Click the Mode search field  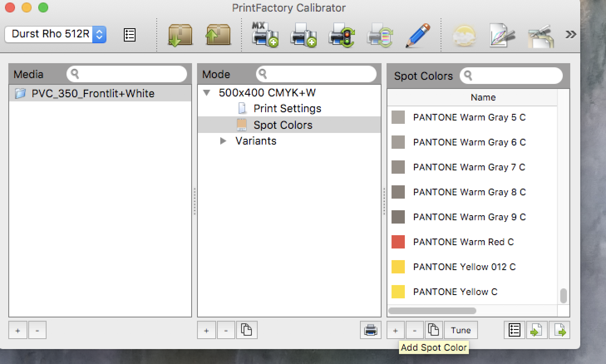[x=316, y=74]
